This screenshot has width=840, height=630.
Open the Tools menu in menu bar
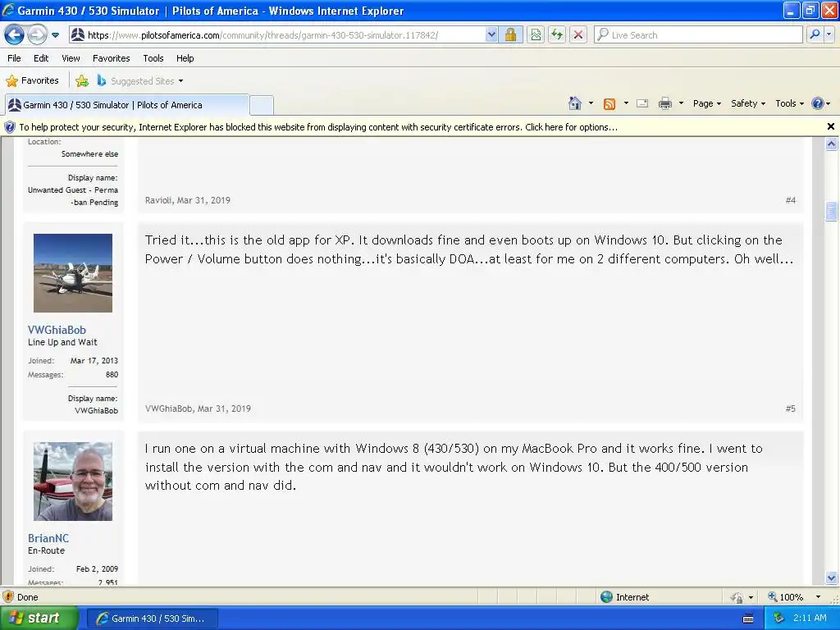pyautogui.click(x=153, y=58)
